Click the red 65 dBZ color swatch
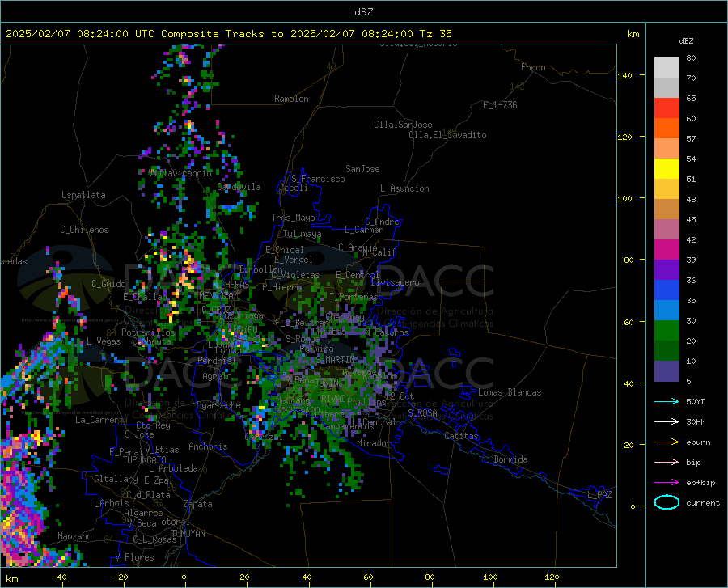Screen dimensions: 728x588 pyautogui.click(x=667, y=108)
